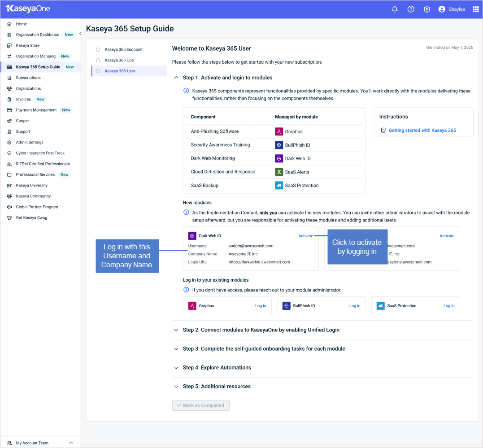
Task: Click the Get Kaseya Swag shirt icon
Action: pyautogui.click(x=9, y=218)
